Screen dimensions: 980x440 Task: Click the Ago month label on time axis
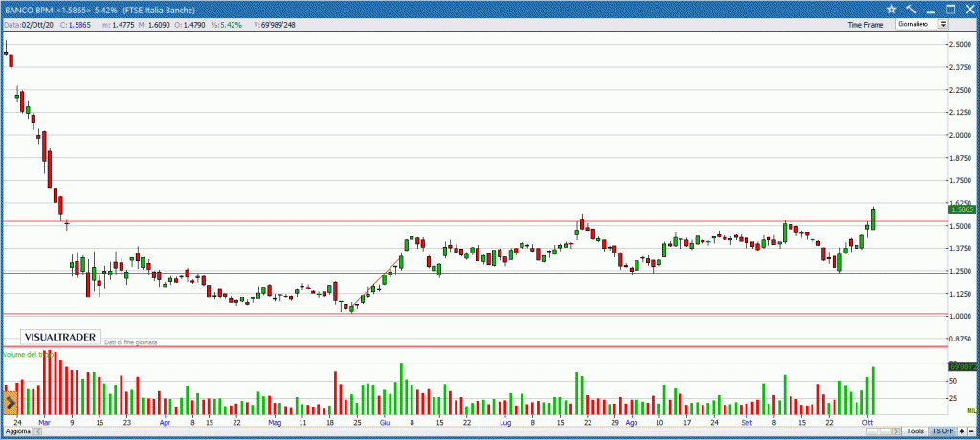[x=632, y=423]
